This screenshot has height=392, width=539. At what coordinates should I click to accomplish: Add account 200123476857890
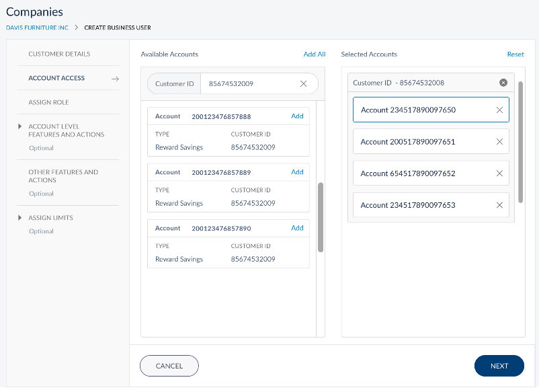pos(297,228)
